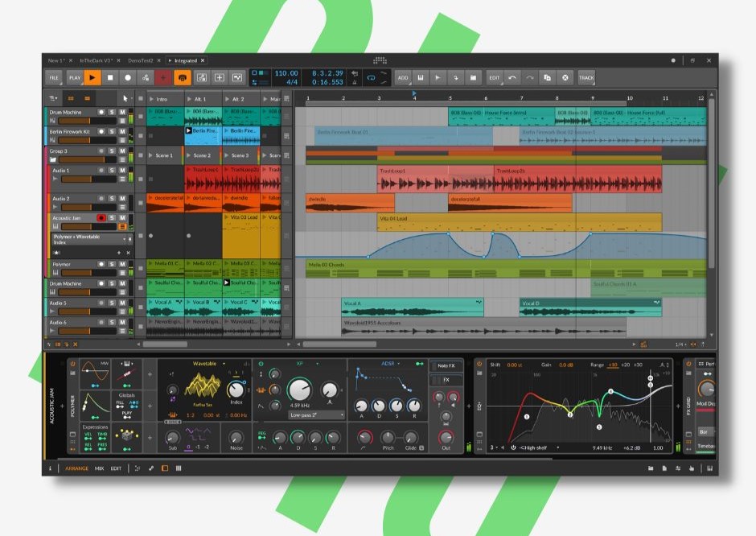Click the Undo arrow in the toolbar
This screenshot has height=536, width=756.
pyautogui.click(x=512, y=78)
